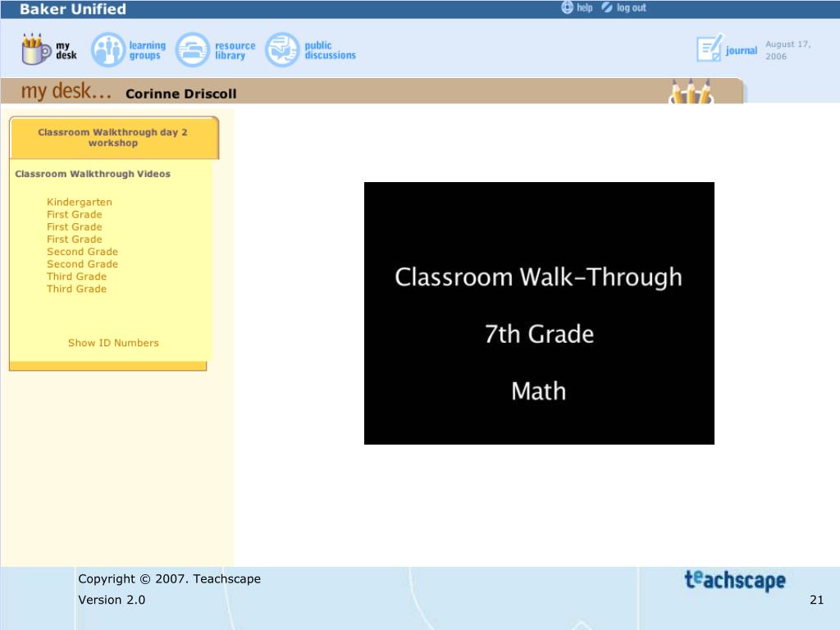
Task: Open the Kindergarten video link
Action: click(x=80, y=203)
